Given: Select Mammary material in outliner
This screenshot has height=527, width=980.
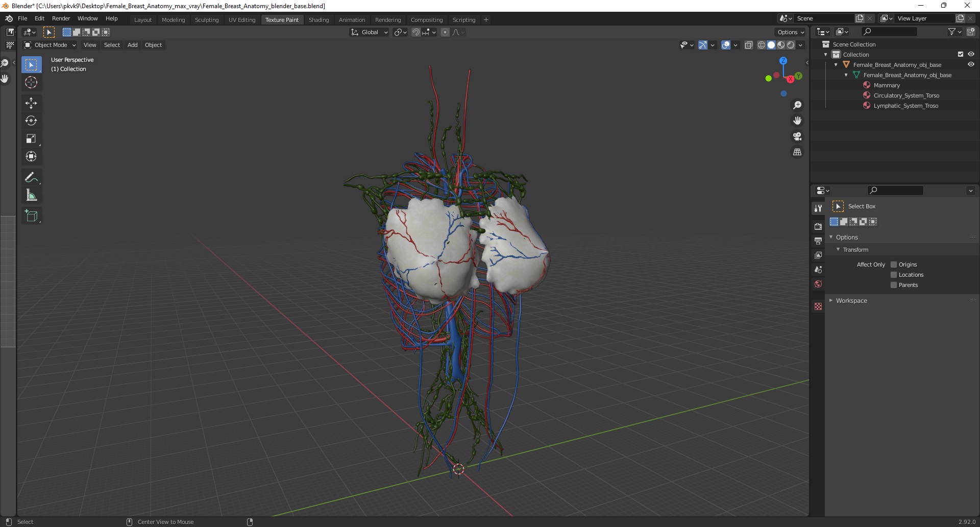Looking at the screenshot, I should [x=887, y=85].
